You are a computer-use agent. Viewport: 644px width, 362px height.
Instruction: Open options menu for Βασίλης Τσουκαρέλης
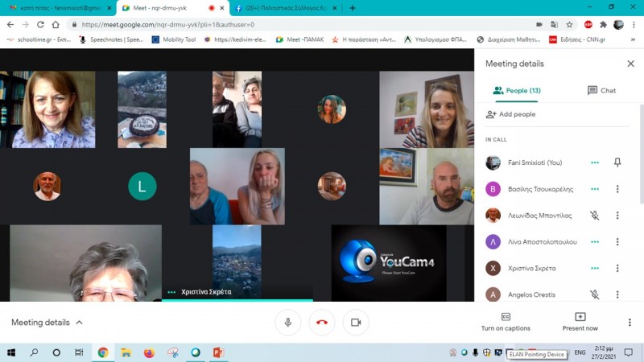[x=617, y=189]
